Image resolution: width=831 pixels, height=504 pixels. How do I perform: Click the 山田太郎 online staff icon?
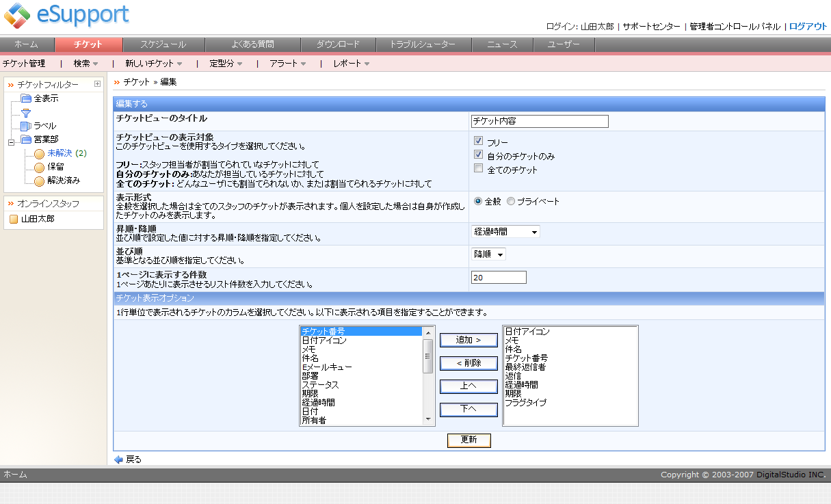[14, 219]
